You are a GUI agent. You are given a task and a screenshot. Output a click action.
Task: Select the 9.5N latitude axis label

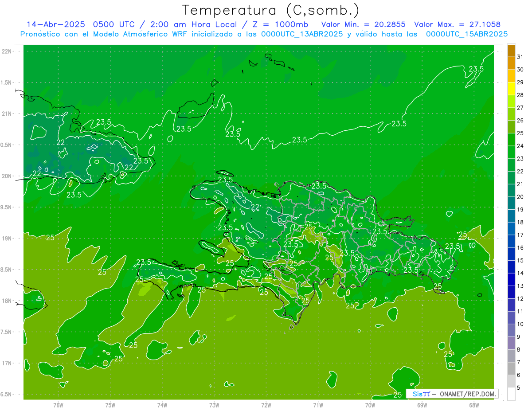(x=7, y=207)
